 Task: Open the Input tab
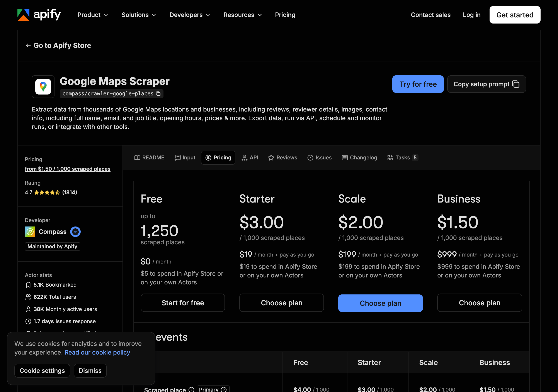click(185, 158)
